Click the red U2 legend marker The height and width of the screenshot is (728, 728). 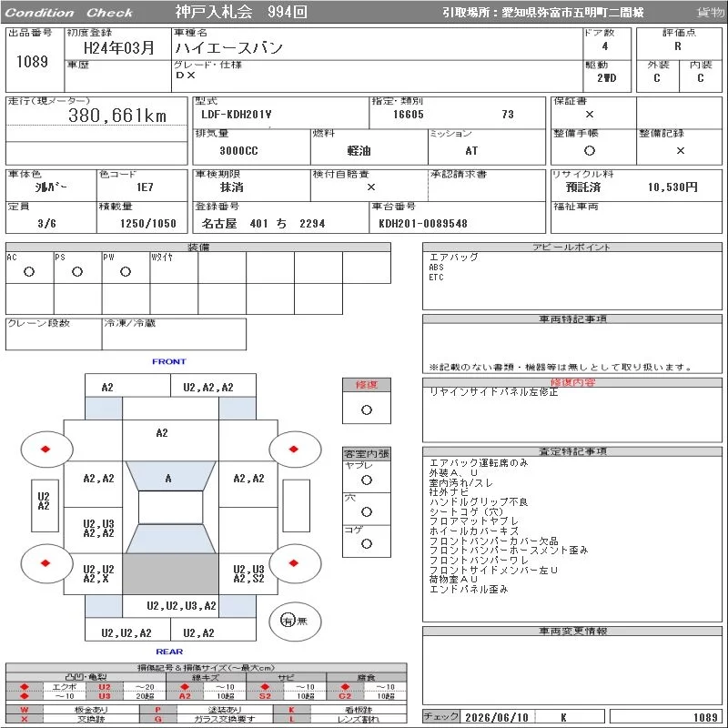coord(105,687)
